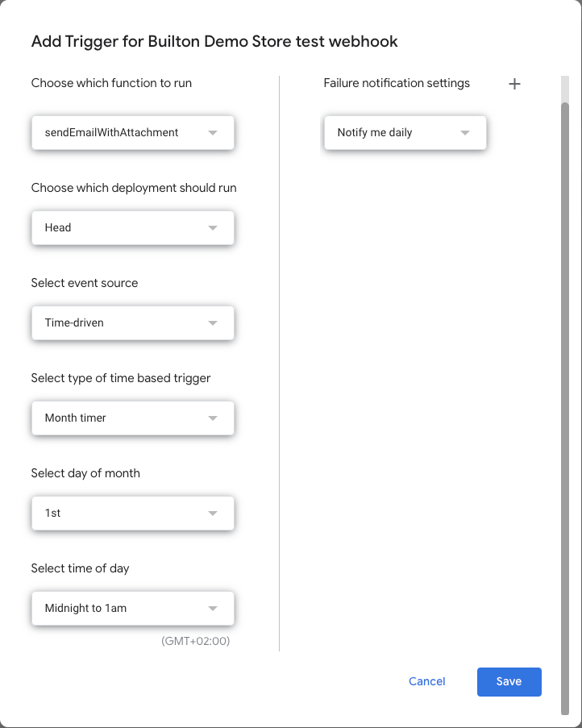Open the Head deployment dropdown
Viewport: 582px width, 728px height.
(133, 228)
